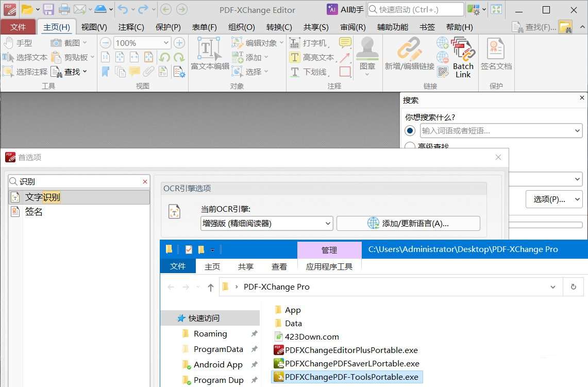Click the preferences search field containing 识别
588x387 pixels.
tap(79, 181)
